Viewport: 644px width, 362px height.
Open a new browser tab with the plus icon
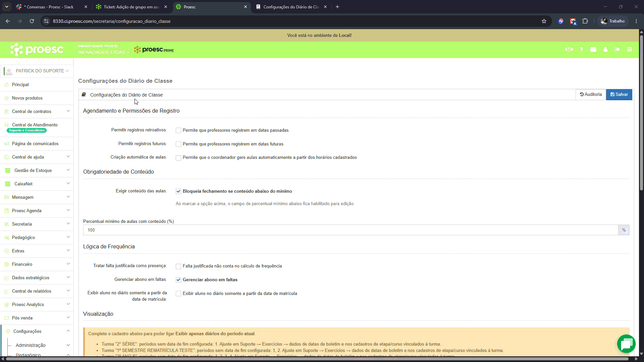(337, 7)
